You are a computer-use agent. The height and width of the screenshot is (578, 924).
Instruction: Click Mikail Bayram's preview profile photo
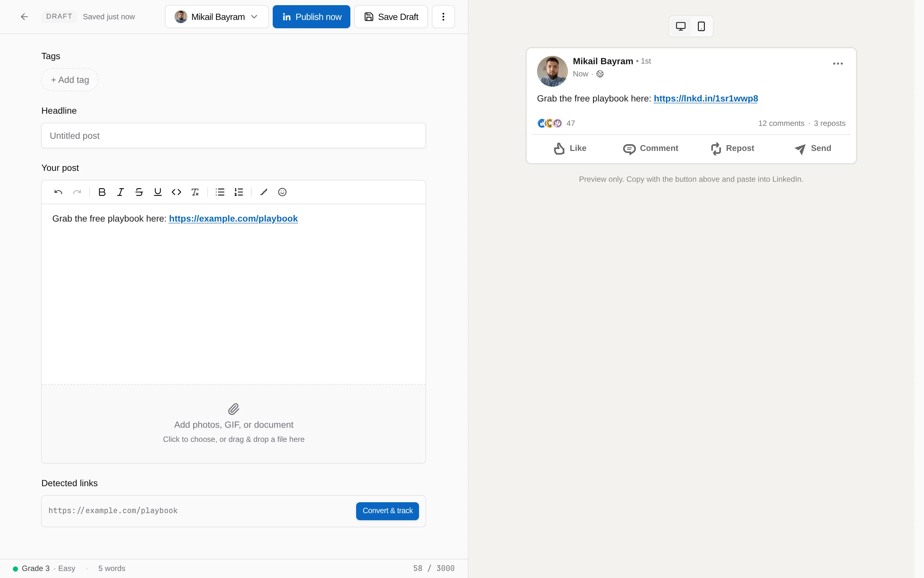pyautogui.click(x=552, y=72)
